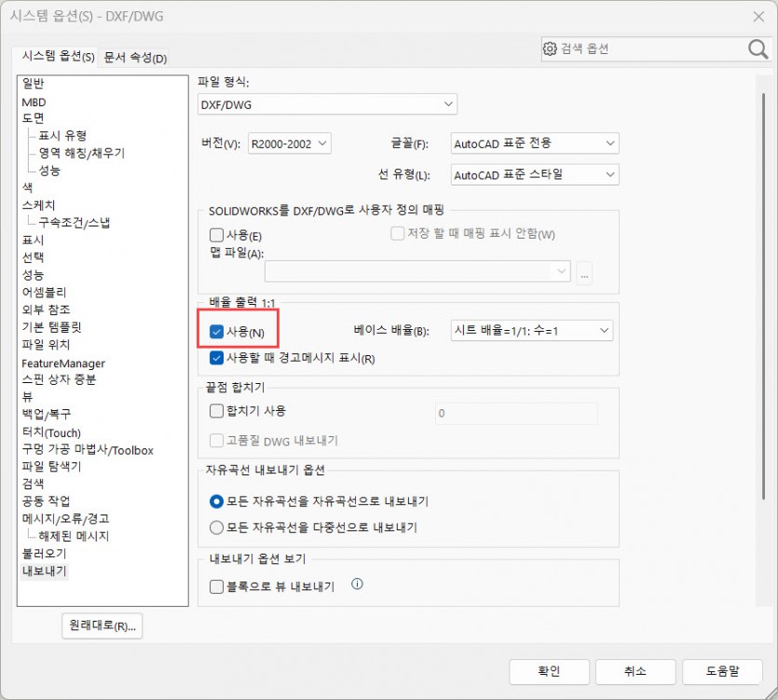The width and height of the screenshot is (778, 700).
Task: Switch to the 시스템 옵션(S) tab
Action: tap(58, 56)
